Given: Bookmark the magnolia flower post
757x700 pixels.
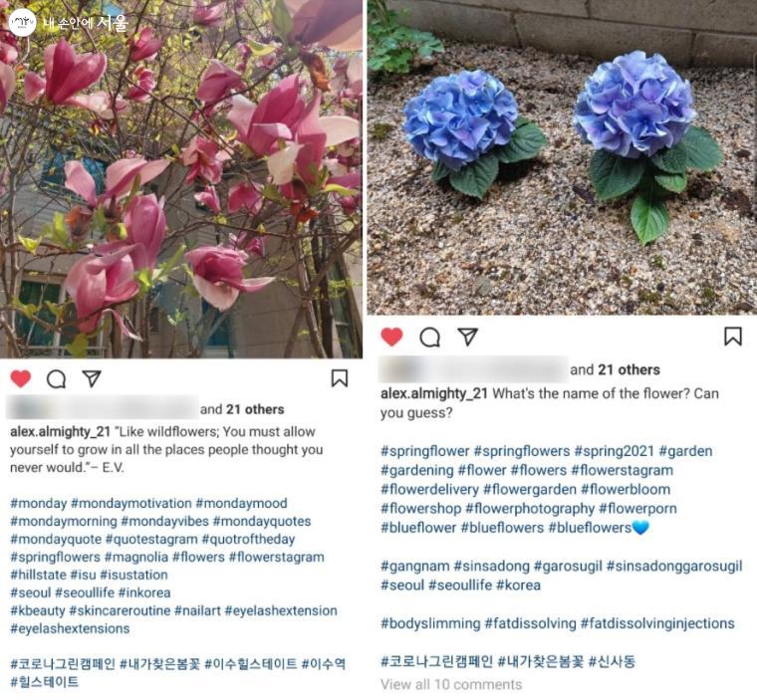Looking at the screenshot, I should click(x=340, y=378).
